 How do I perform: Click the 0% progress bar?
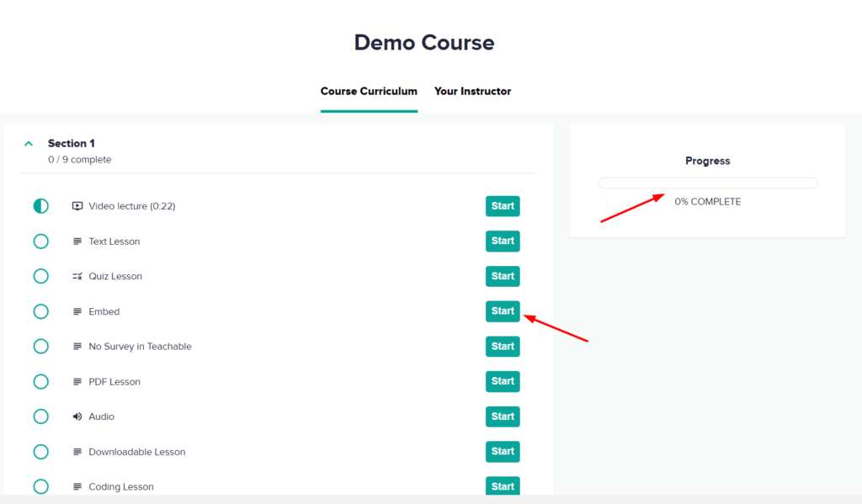707,183
